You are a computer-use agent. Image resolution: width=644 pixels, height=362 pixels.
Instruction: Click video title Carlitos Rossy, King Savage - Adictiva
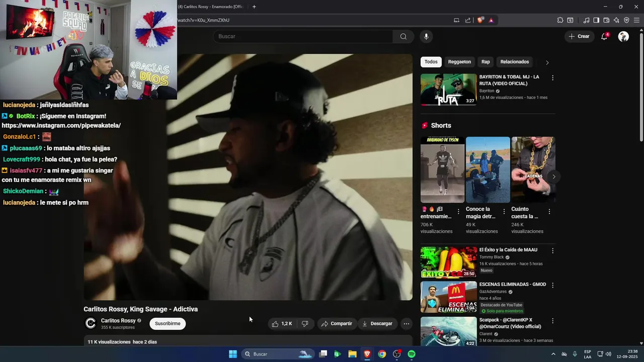[140, 309]
